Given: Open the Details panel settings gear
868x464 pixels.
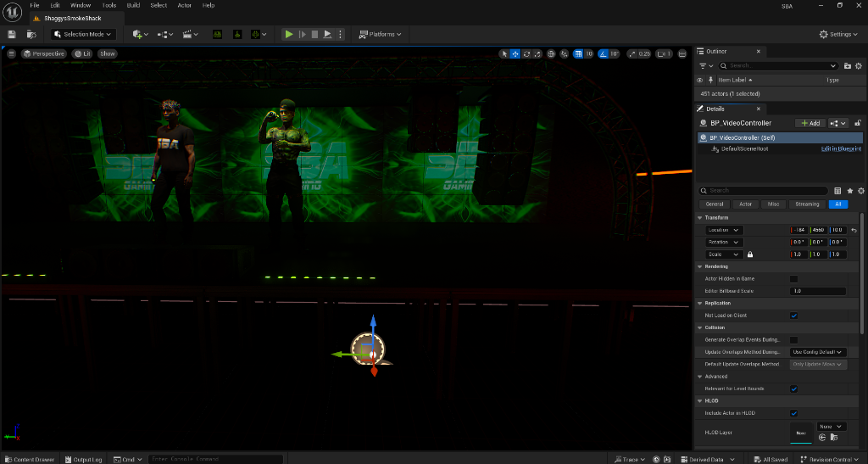Looking at the screenshot, I should coord(861,191).
